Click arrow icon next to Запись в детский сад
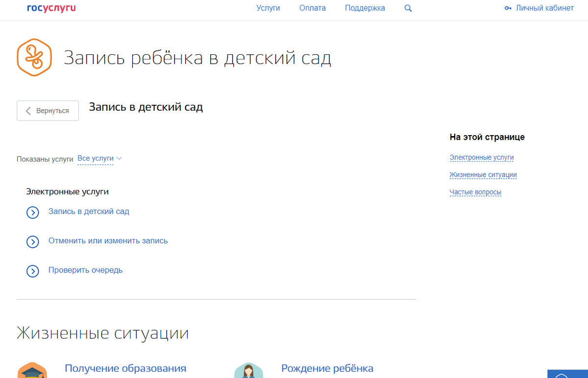Image resolution: width=588 pixels, height=378 pixels. pyautogui.click(x=32, y=213)
